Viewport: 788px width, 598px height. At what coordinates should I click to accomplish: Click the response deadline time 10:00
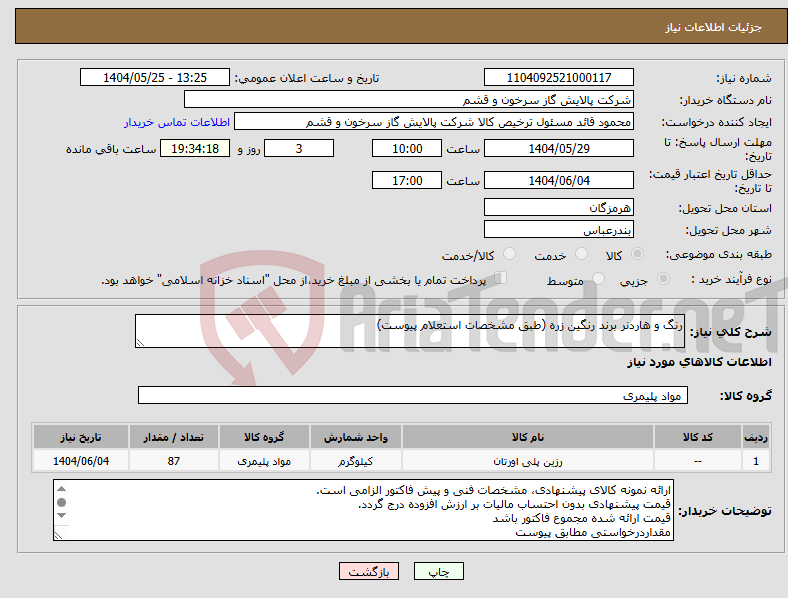point(407,148)
